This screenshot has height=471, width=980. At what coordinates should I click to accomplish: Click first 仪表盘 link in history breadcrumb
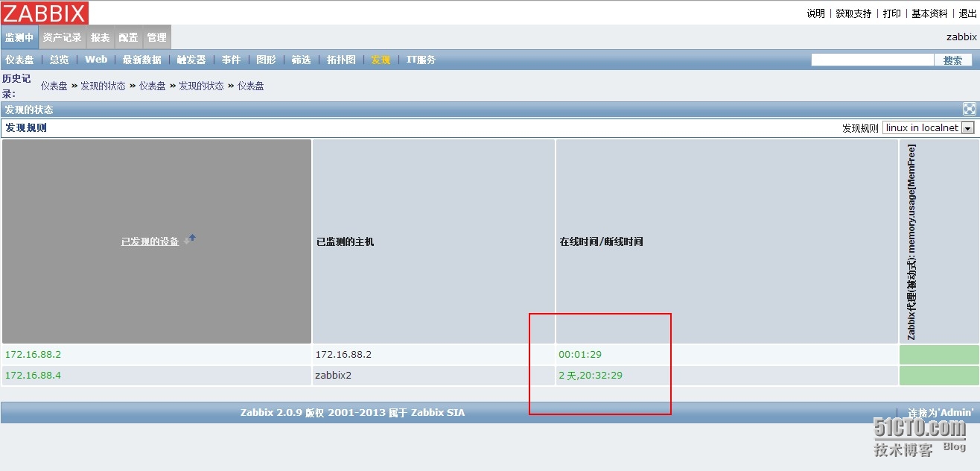coord(54,86)
